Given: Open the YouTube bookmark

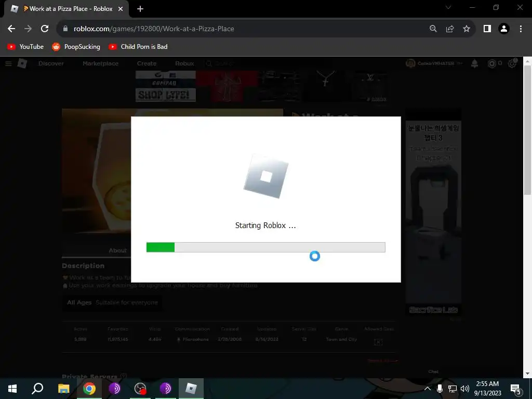Looking at the screenshot, I should (25, 47).
